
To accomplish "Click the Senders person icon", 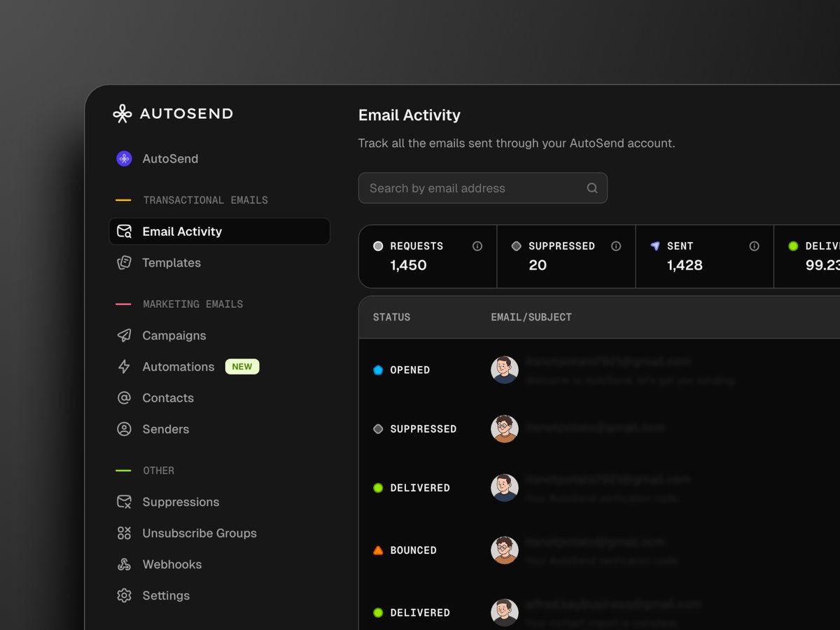I will [124, 429].
